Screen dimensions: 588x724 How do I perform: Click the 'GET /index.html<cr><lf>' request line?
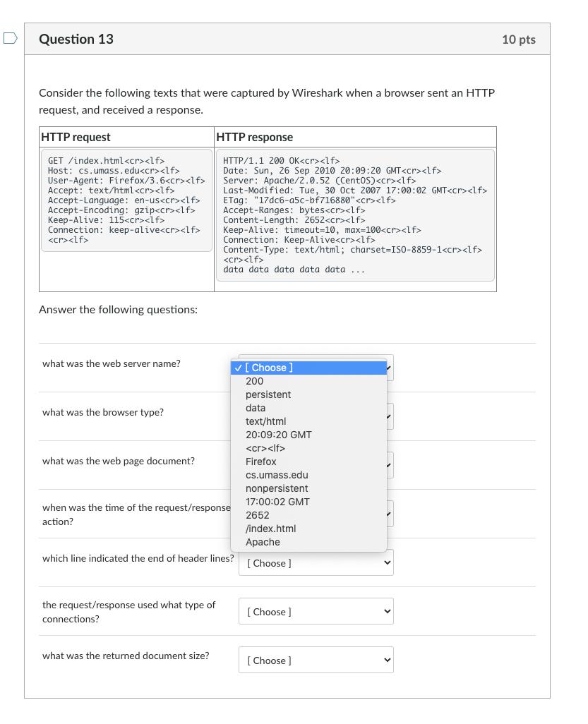click(x=107, y=161)
